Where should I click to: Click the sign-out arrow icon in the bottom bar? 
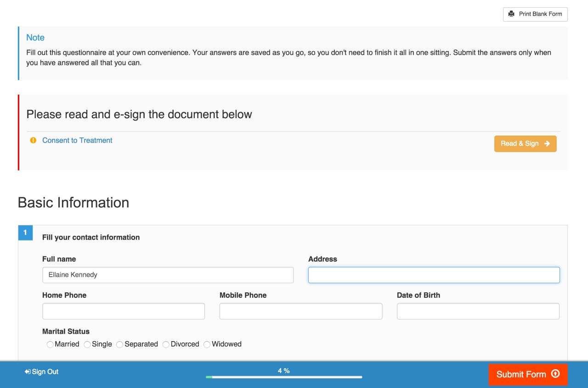27,371
